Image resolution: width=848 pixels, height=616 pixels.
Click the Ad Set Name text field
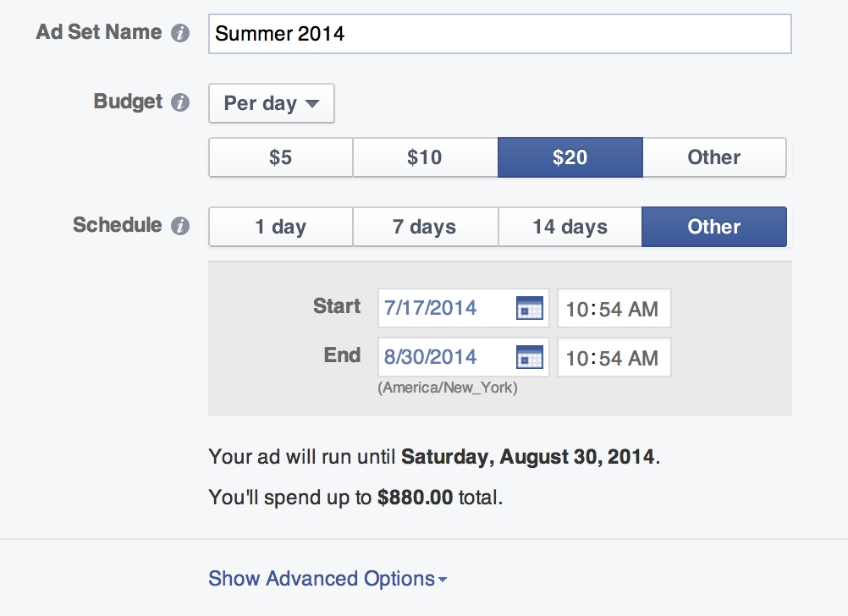499,34
